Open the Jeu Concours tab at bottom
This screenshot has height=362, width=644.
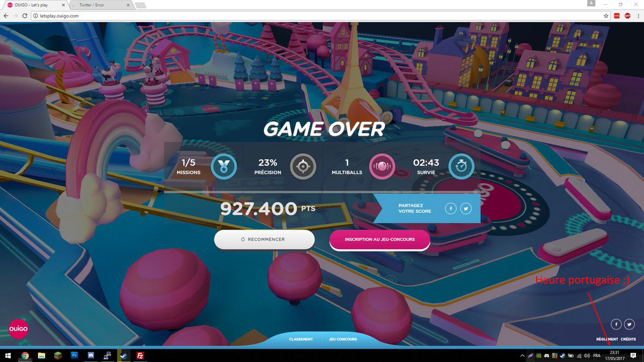point(343,339)
